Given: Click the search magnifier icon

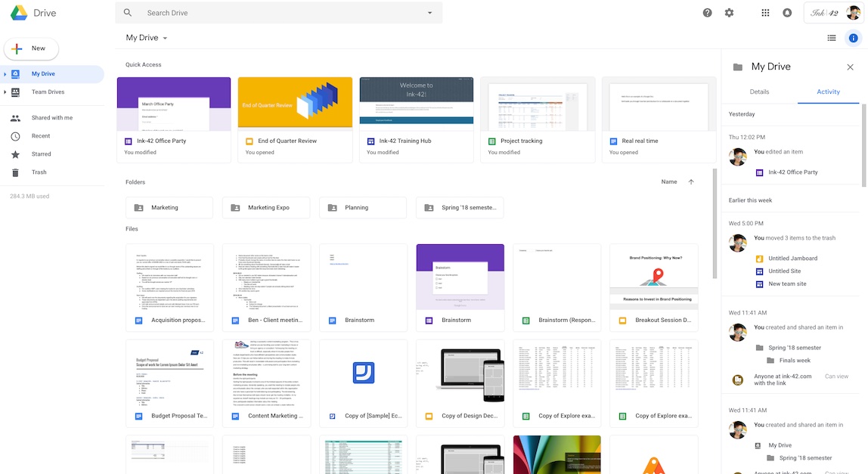Looking at the screenshot, I should (127, 12).
